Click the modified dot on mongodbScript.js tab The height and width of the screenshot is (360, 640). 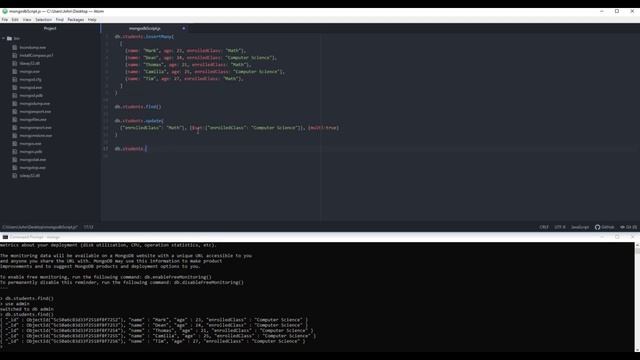click(184, 28)
